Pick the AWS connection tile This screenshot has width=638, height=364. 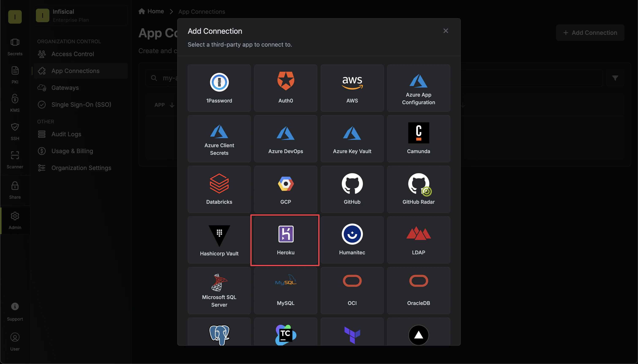(x=352, y=88)
